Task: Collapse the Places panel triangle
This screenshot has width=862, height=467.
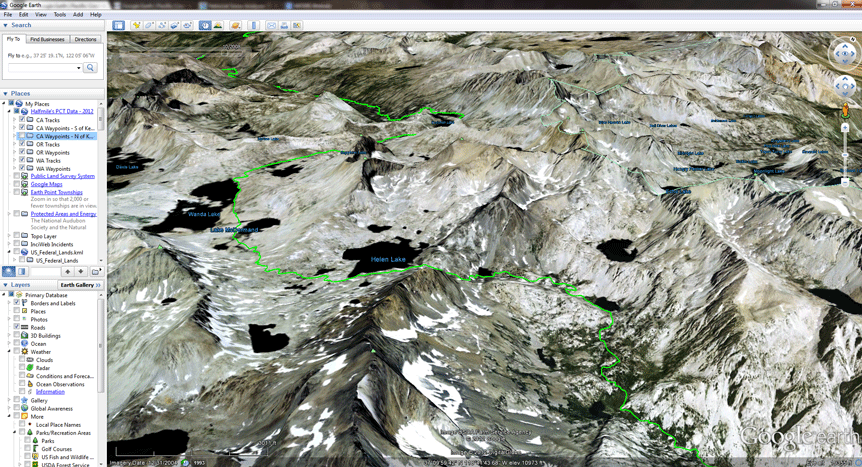Action: click(x=5, y=94)
